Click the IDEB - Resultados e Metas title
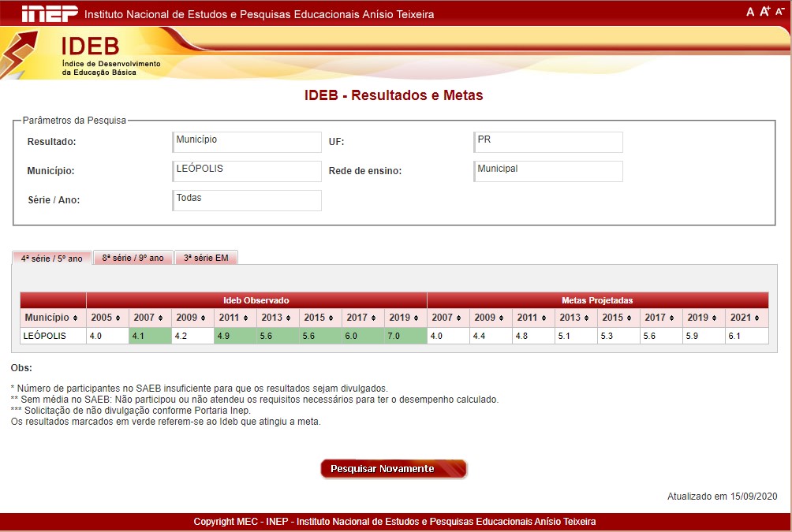The image size is (792, 532). 394,95
